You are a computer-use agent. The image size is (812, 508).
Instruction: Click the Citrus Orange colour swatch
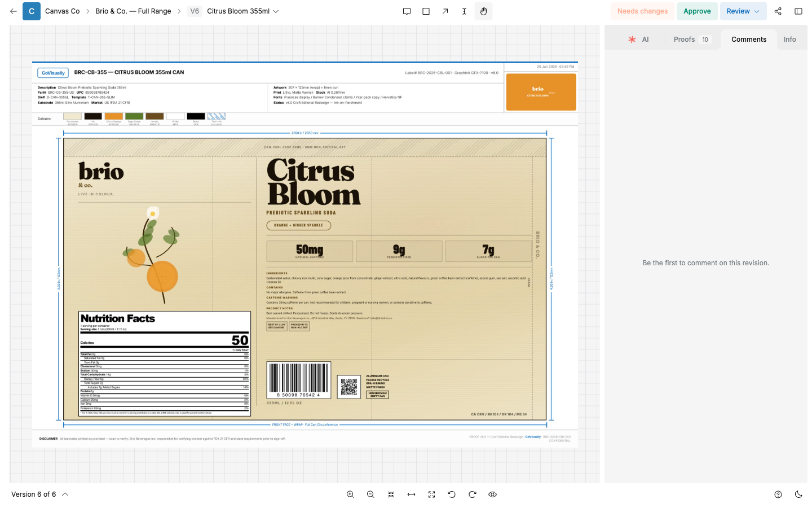tap(113, 116)
